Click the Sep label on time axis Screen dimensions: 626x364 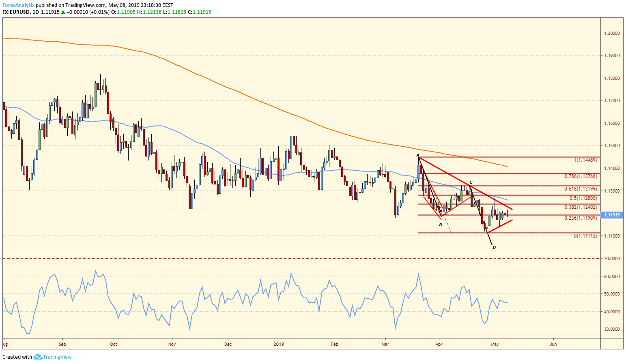(x=62, y=344)
